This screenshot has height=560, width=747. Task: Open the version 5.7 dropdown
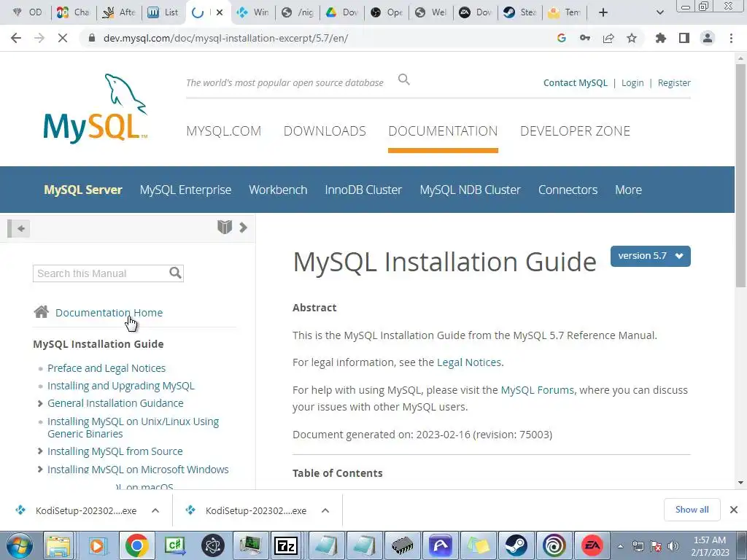650,256
